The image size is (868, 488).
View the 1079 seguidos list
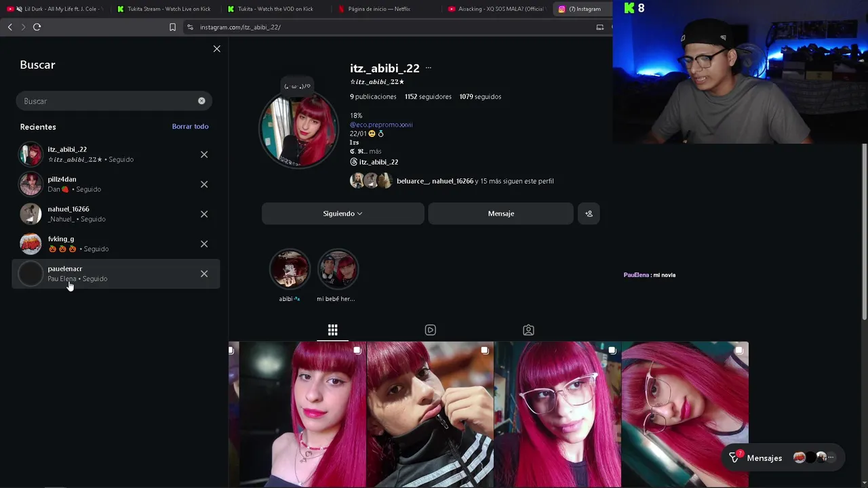coord(480,97)
